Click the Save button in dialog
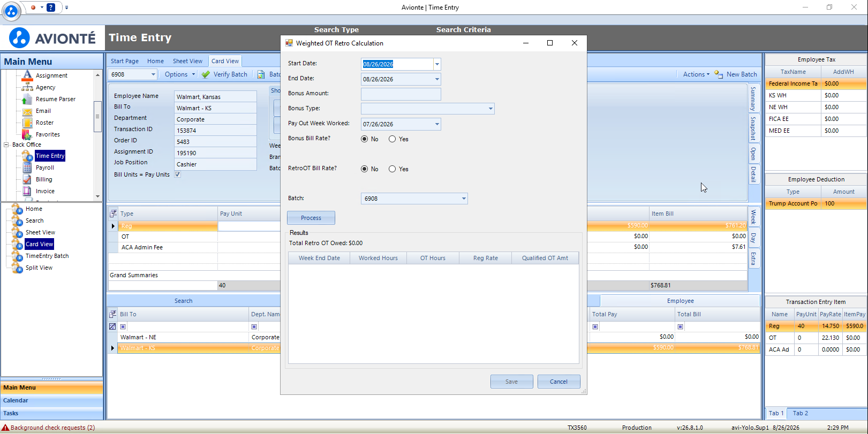 pyautogui.click(x=511, y=382)
